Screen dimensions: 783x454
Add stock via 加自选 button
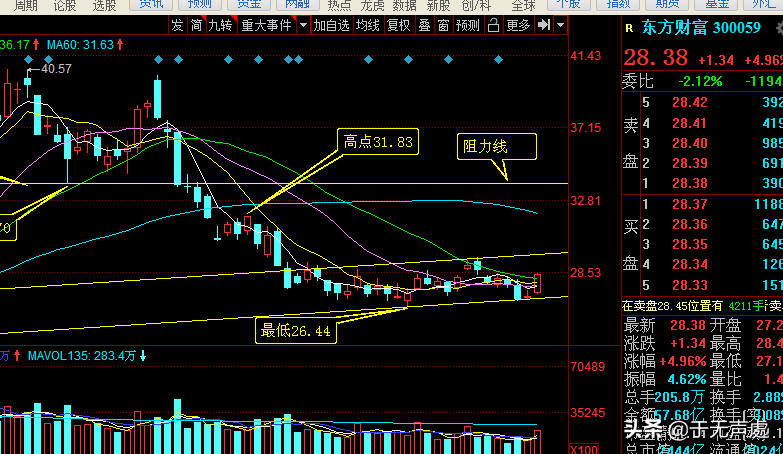[331, 25]
